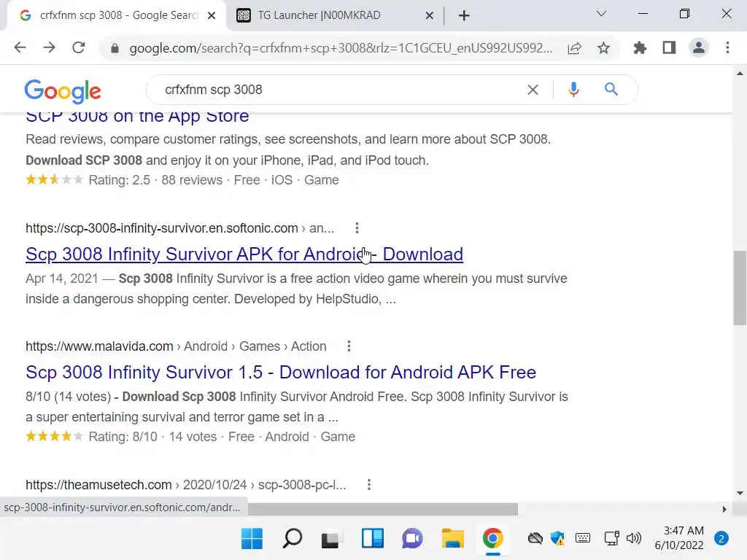This screenshot has width=747, height=560.
Task: Open more options for the malavida result
Action: [349, 346]
